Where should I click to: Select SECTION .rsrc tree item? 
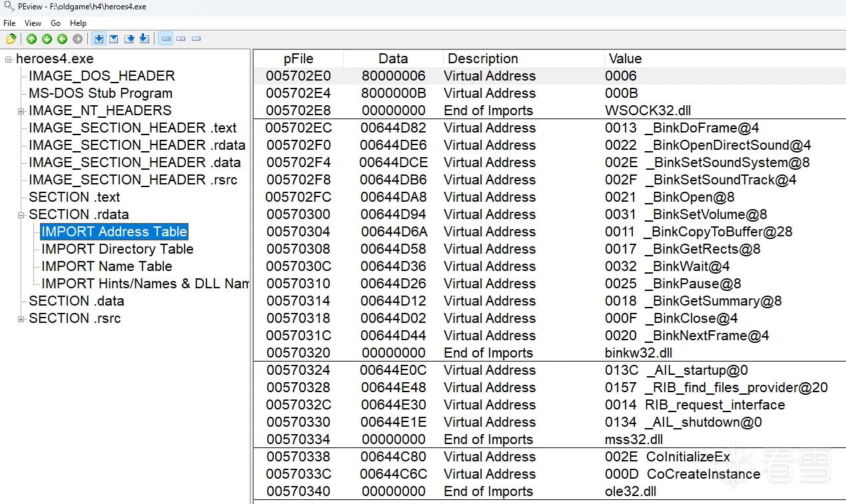tap(75, 318)
